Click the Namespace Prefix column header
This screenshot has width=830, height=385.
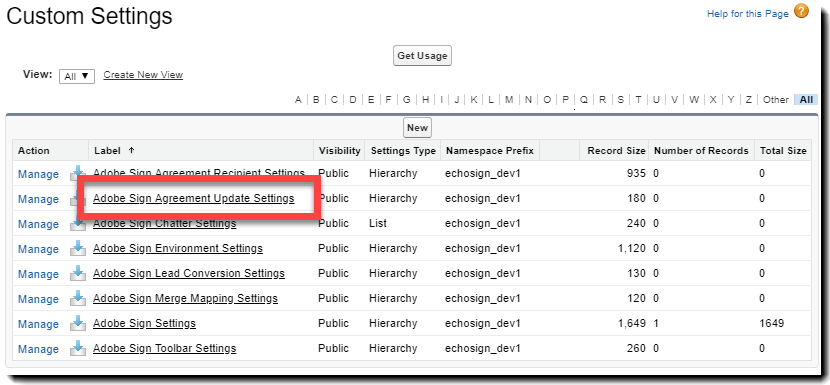pos(490,151)
